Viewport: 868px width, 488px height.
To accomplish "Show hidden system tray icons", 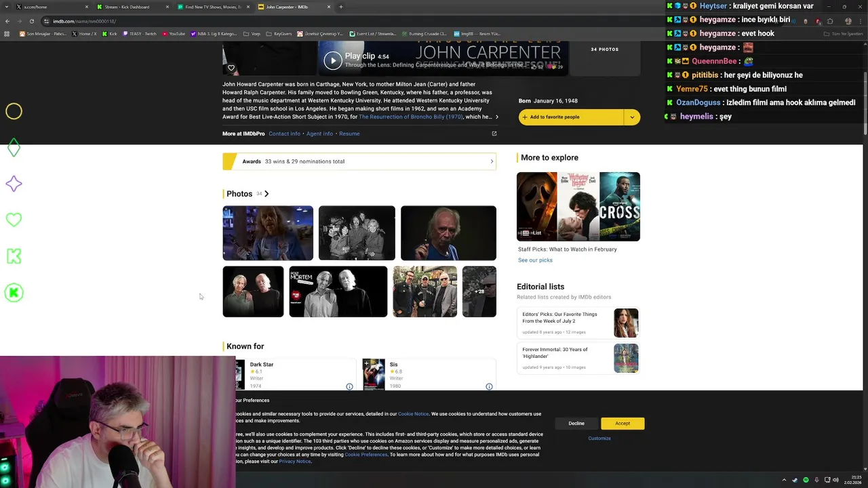I will (x=784, y=480).
